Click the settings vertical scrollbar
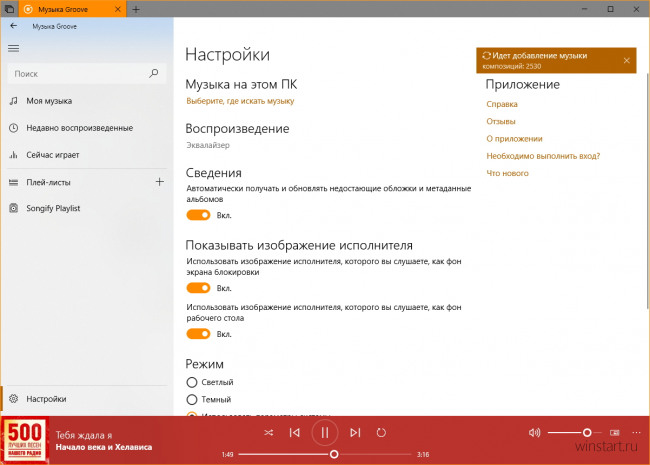The width and height of the screenshot is (650, 465). (x=647, y=191)
